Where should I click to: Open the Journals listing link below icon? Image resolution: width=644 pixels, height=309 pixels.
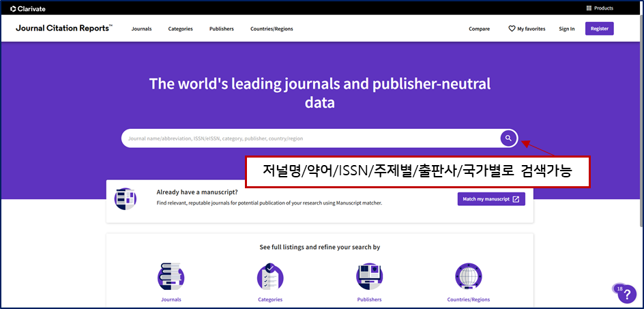coord(171,299)
